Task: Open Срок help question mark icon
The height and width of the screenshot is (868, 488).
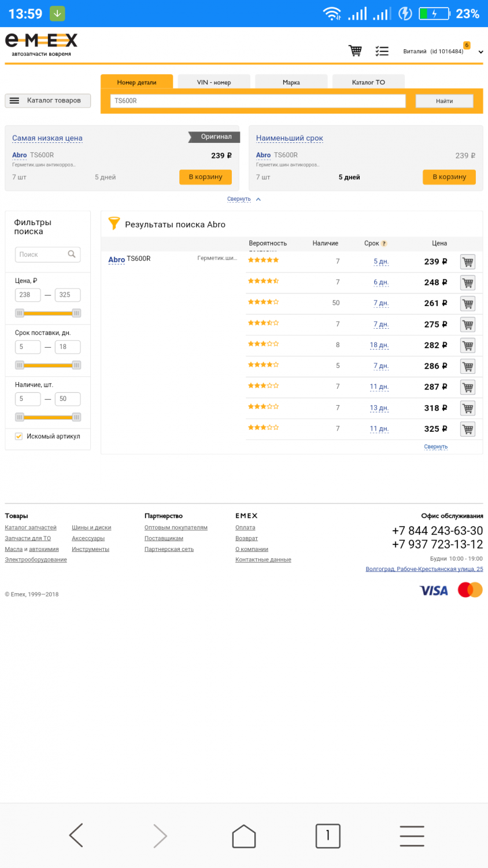Action: (384, 244)
